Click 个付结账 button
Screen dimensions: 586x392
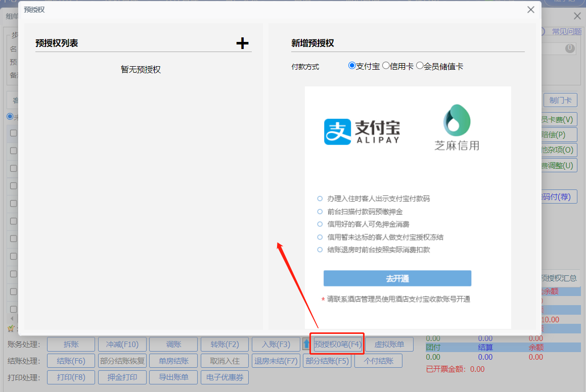[x=379, y=361]
